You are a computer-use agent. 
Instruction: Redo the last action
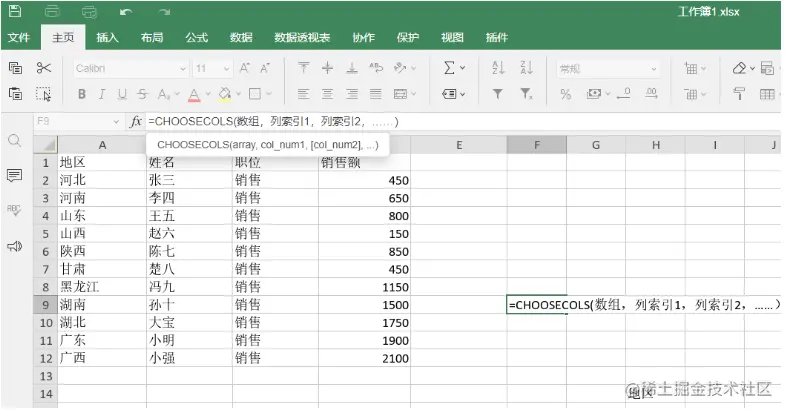click(164, 12)
